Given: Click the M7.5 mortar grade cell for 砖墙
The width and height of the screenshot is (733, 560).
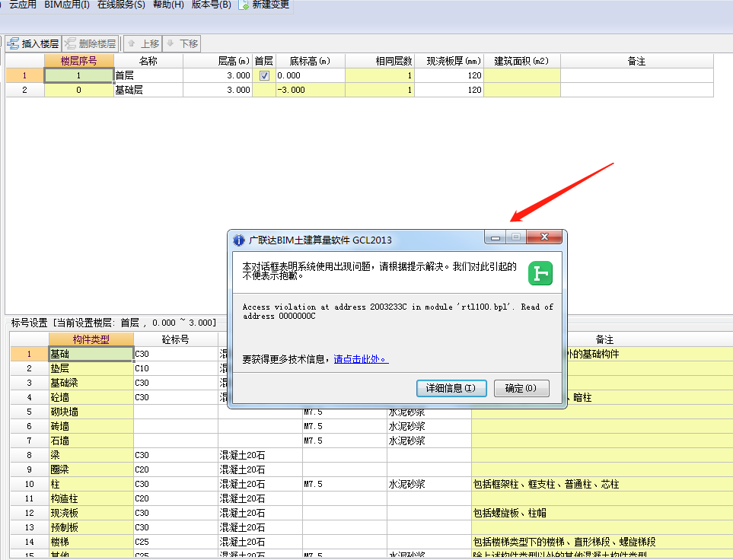Looking at the screenshot, I should (x=345, y=426).
